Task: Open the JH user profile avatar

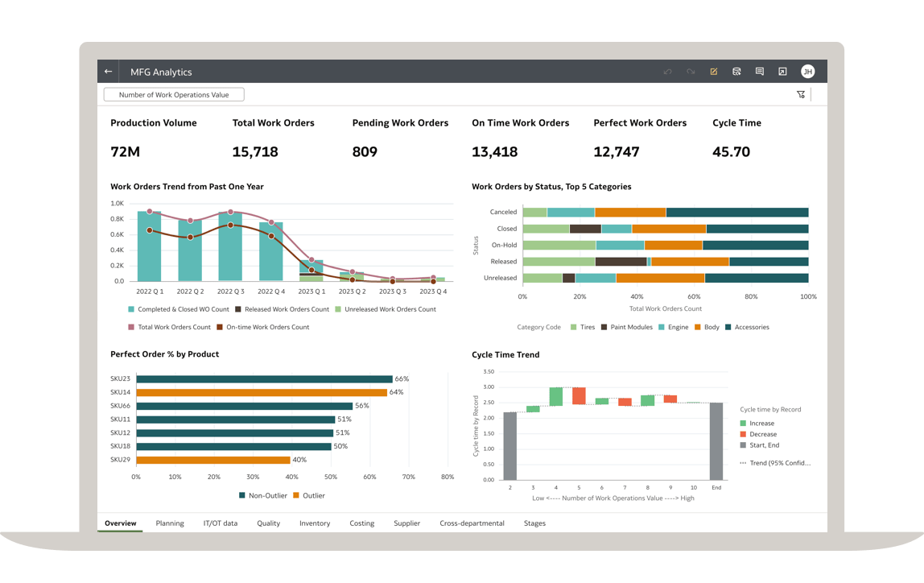Action: click(x=807, y=72)
